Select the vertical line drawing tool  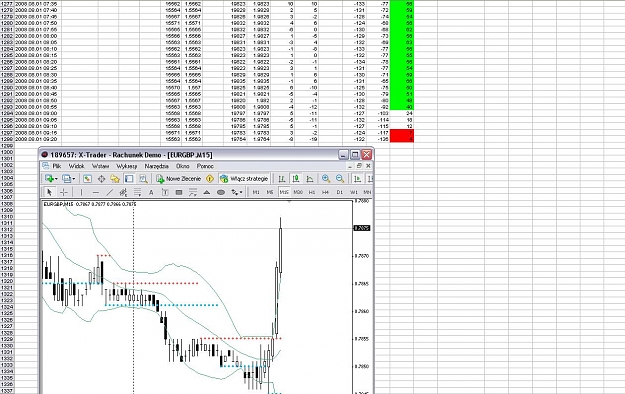tap(81, 192)
